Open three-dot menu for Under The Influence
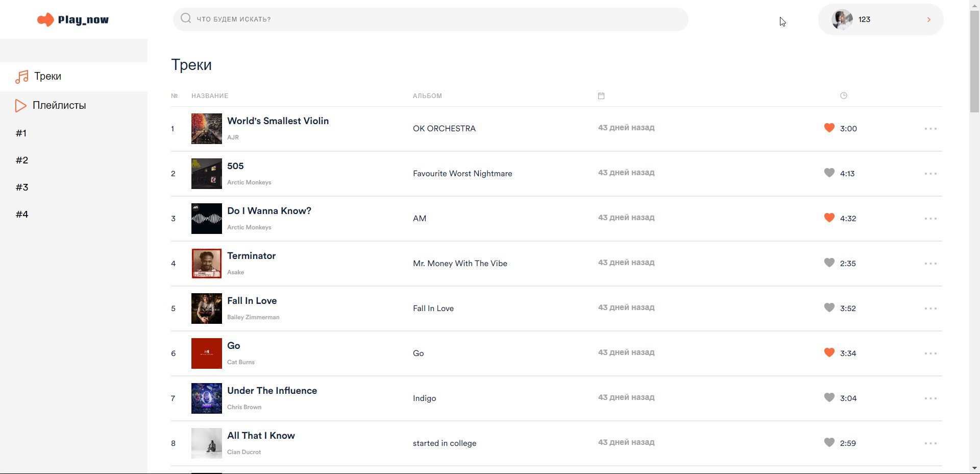 [930, 398]
